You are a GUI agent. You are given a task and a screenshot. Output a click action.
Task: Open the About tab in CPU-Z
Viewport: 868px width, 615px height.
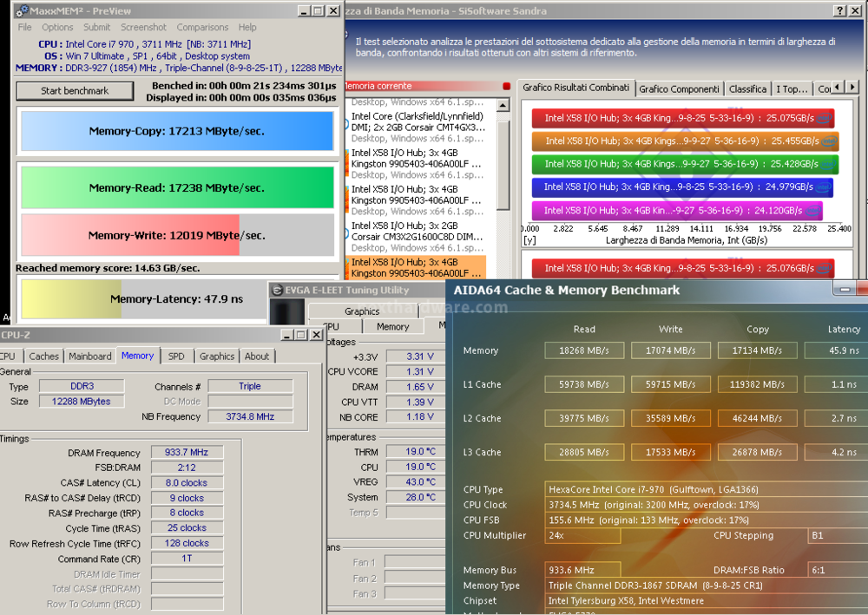click(257, 357)
